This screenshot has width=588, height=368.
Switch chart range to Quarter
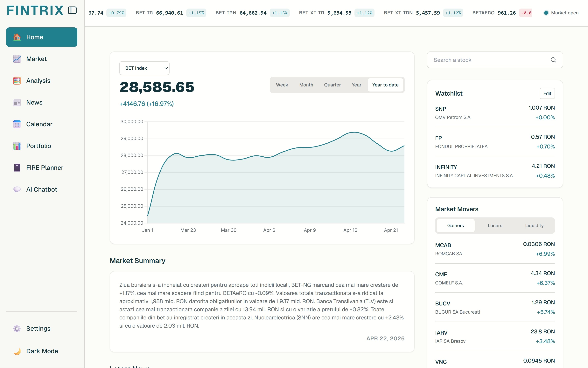click(332, 85)
